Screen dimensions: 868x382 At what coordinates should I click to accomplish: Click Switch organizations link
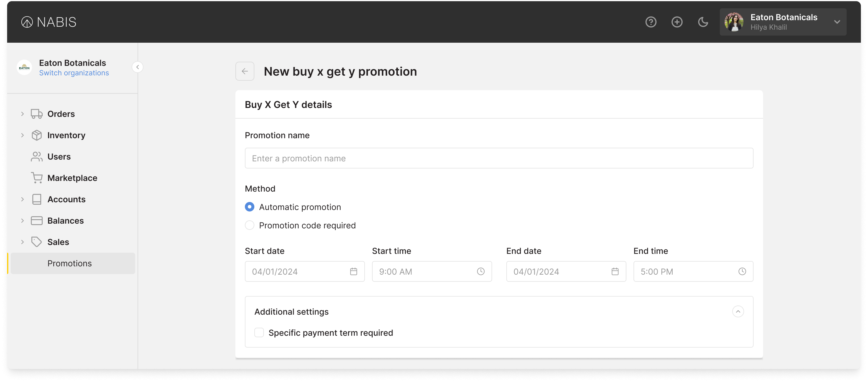pos(74,72)
